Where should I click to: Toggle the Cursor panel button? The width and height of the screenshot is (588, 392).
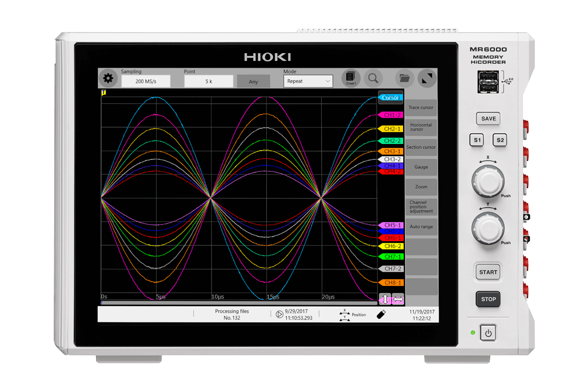tap(390, 98)
